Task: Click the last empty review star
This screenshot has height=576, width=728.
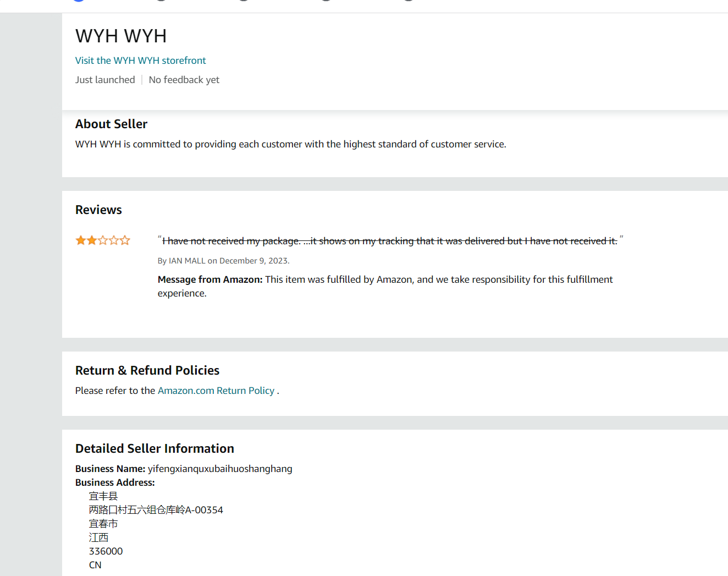Action: [x=125, y=240]
